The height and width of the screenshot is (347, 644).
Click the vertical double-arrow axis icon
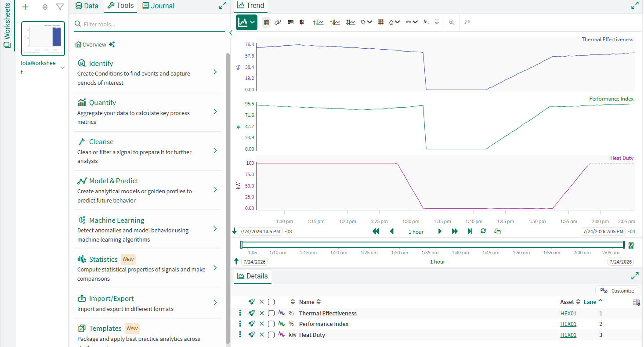click(x=351, y=22)
